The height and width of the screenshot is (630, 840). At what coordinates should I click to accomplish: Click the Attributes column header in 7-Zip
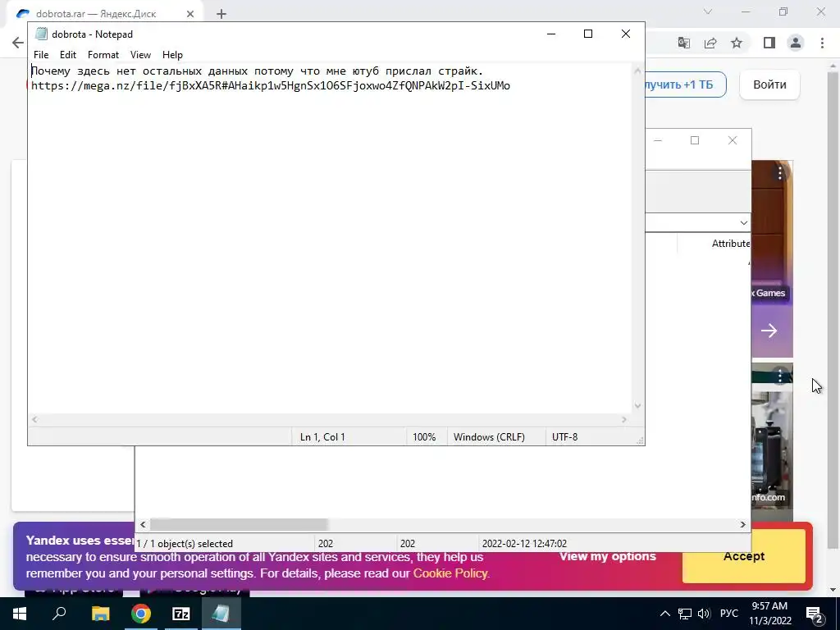pos(731,243)
